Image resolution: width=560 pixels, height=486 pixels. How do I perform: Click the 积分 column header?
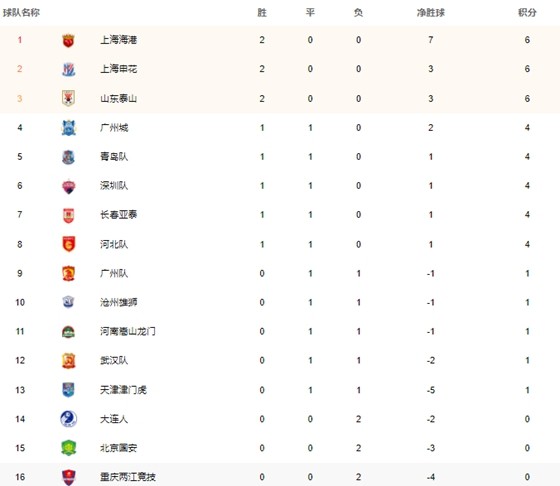click(527, 13)
